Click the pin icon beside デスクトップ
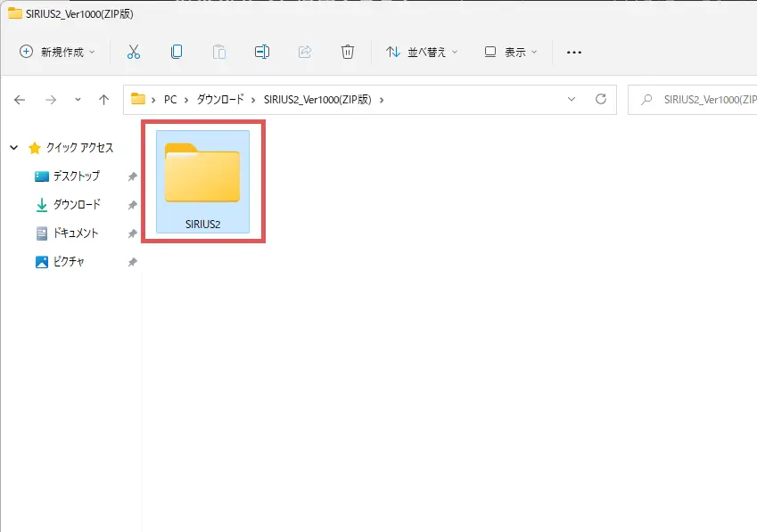Image resolution: width=757 pixels, height=532 pixels. tap(132, 176)
